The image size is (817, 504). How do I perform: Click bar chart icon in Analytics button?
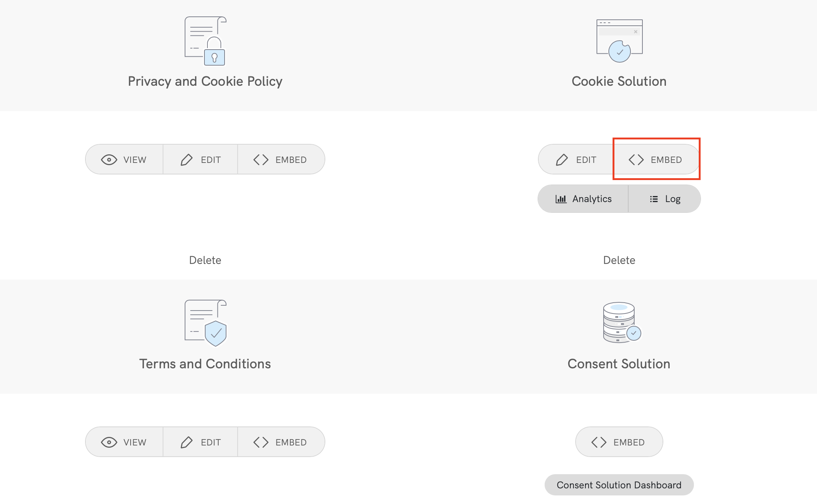click(561, 199)
